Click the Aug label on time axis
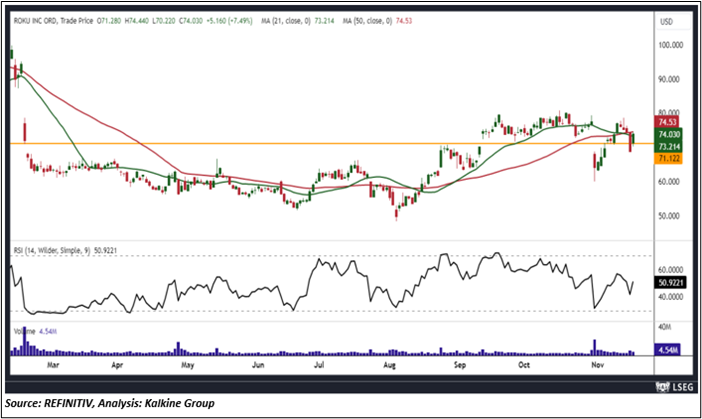Screen dimensions: 702x419 [390, 365]
